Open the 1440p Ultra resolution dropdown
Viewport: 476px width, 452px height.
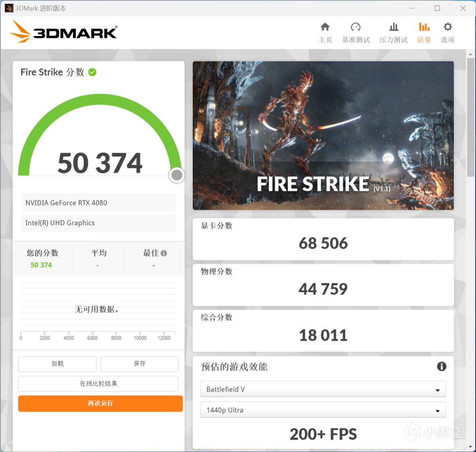(x=323, y=410)
